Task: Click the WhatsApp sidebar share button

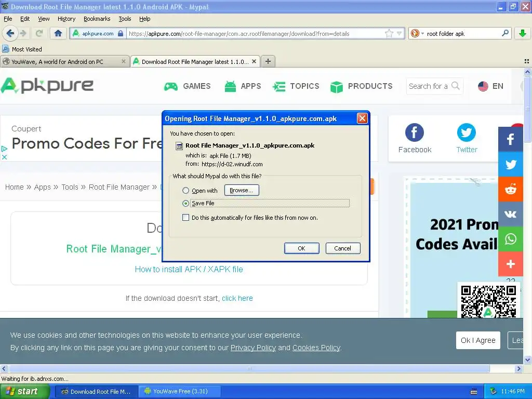Action: click(x=510, y=239)
